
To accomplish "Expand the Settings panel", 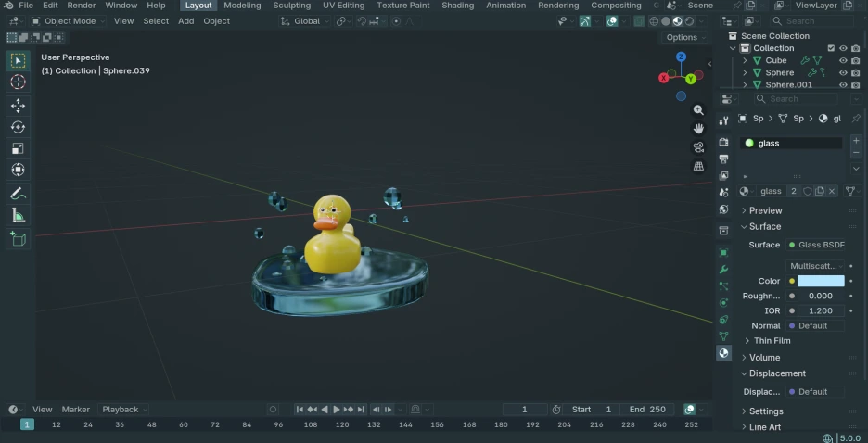I will (x=766, y=411).
